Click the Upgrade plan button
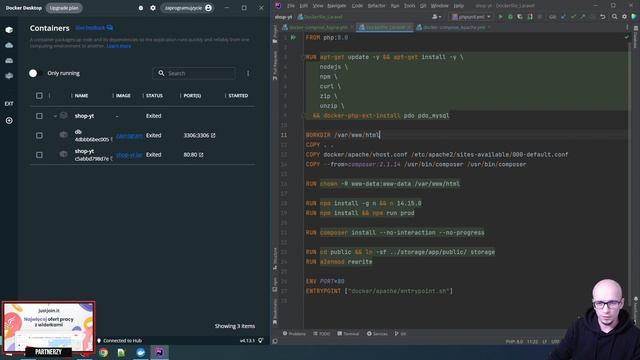640x360 pixels. point(64,8)
